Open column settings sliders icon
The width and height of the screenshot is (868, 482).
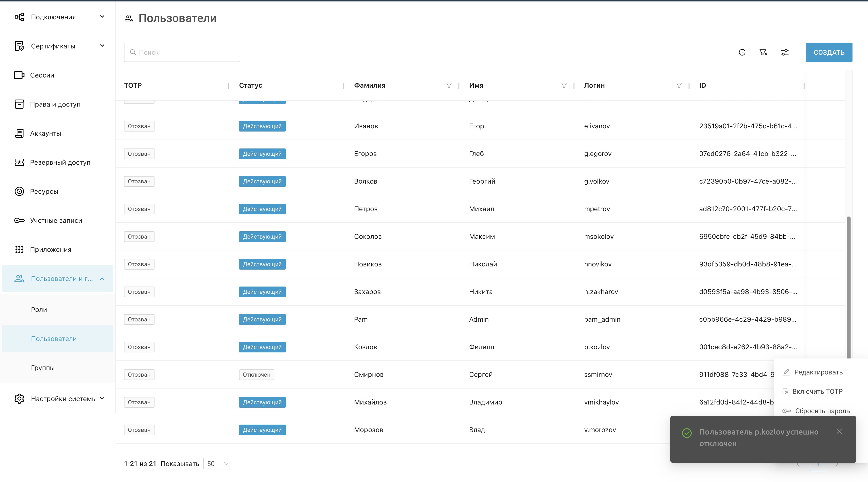point(784,52)
